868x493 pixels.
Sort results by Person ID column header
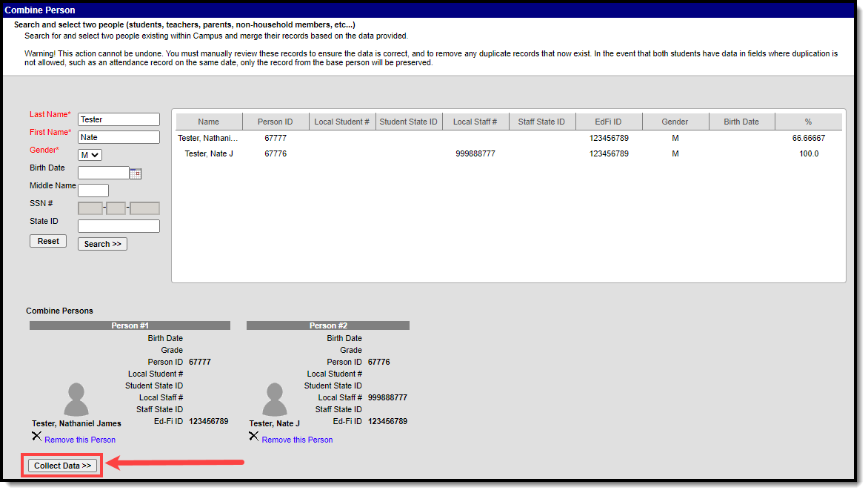[x=275, y=122]
